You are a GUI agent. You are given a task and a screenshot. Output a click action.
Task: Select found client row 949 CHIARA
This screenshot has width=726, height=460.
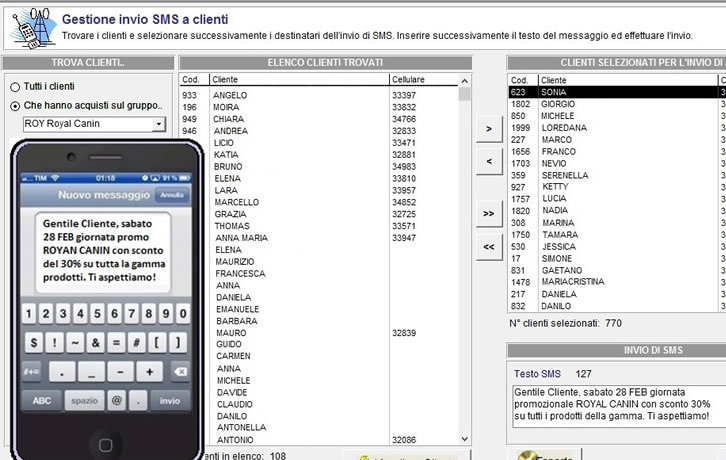[x=319, y=119]
